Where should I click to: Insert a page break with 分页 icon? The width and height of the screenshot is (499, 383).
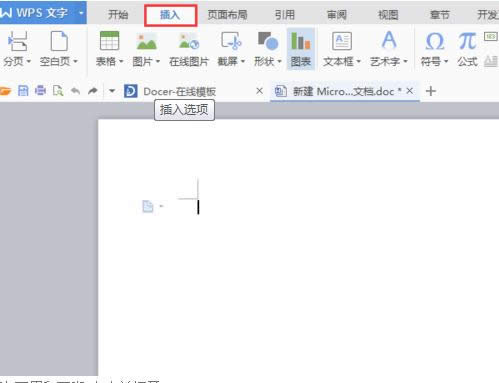tap(17, 41)
